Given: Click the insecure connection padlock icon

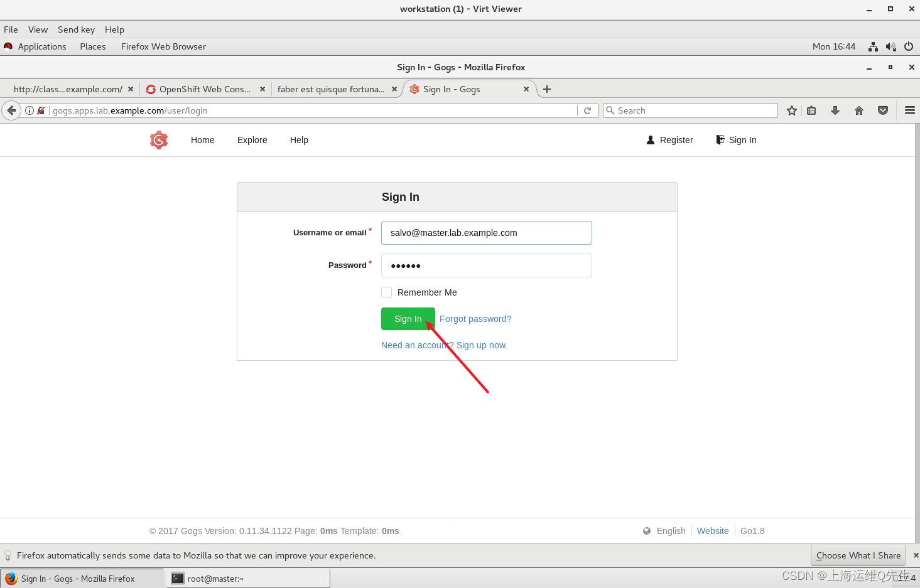Looking at the screenshot, I should pos(41,110).
